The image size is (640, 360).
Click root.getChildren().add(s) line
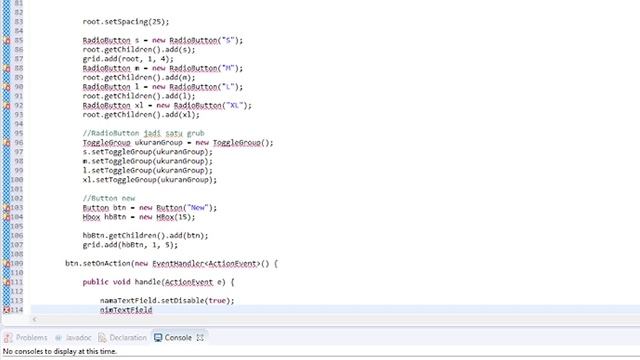pos(139,50)
